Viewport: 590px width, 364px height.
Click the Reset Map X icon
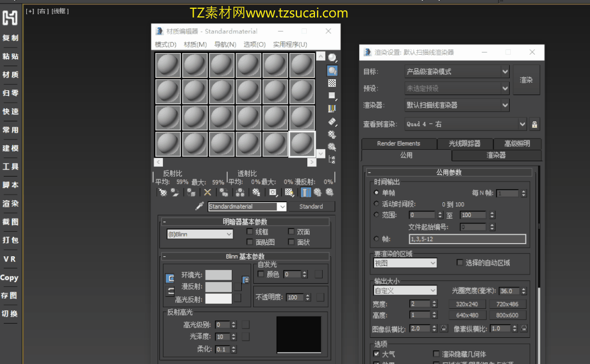(207, 192)
